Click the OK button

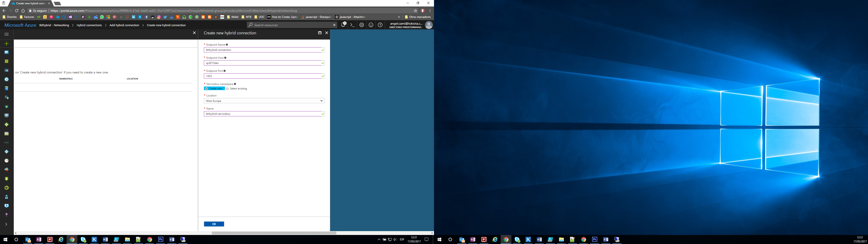tap(214, 224)
